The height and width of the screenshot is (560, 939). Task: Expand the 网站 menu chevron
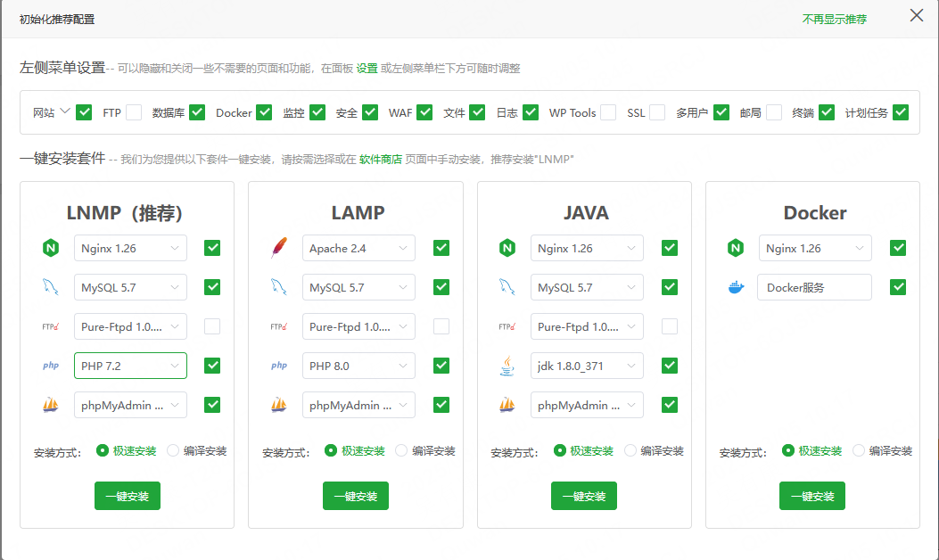pos(65,112)
